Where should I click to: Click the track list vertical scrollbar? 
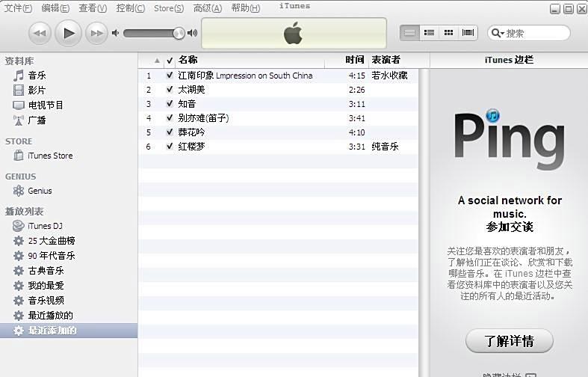coord(424,223)
